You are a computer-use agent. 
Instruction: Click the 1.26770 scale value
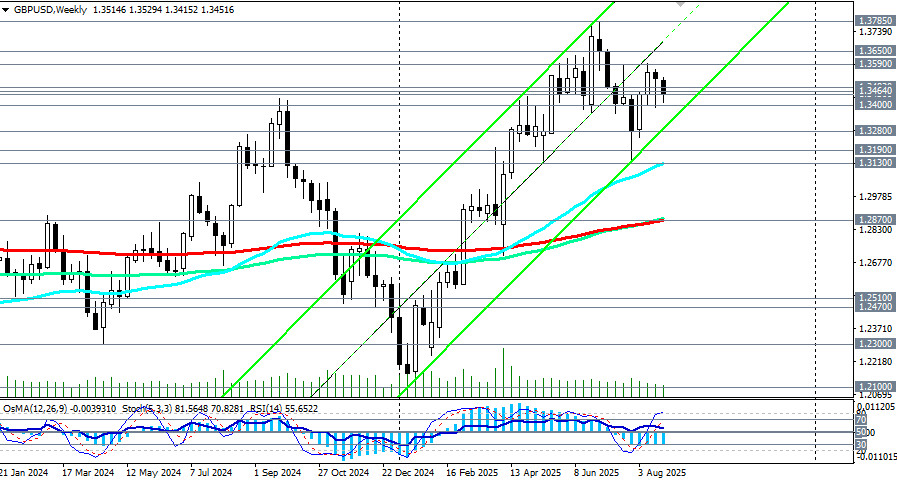click(875, 262)
